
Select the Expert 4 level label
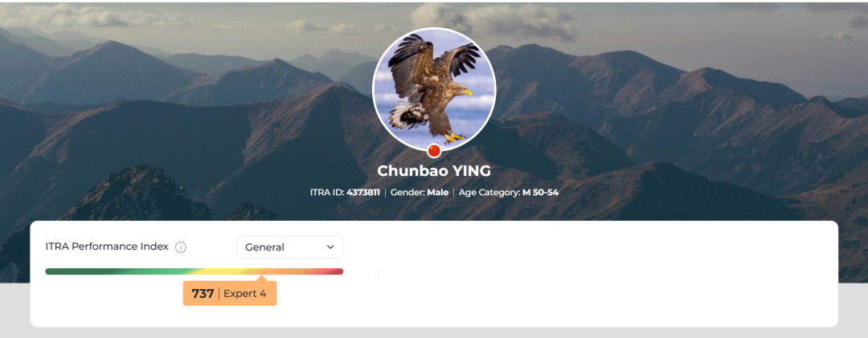[244, 294]
